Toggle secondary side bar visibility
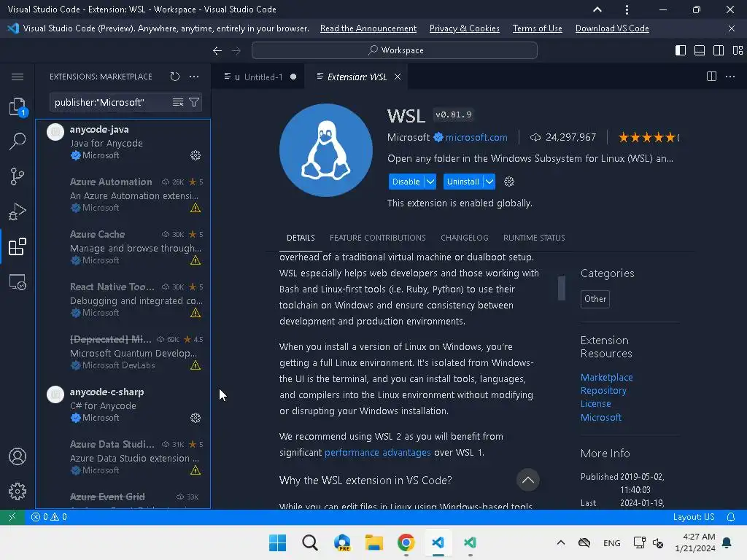The width and height of the screenshot is (747, 560). [x=719, y=50]
